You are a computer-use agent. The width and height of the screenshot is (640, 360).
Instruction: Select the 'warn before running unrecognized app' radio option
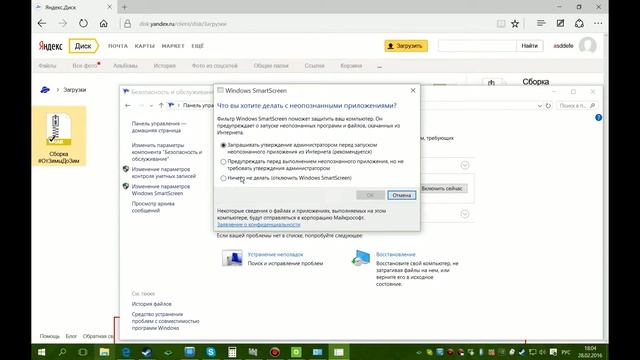[223, 162]
